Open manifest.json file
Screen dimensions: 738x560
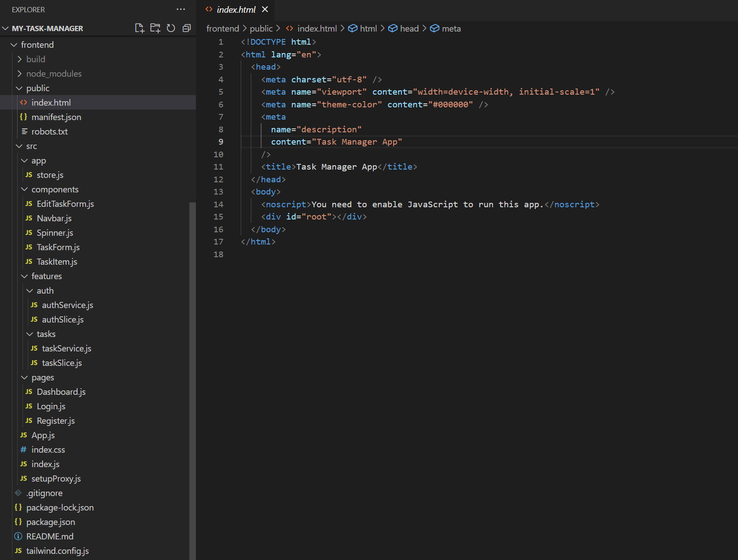coord(98,117)
